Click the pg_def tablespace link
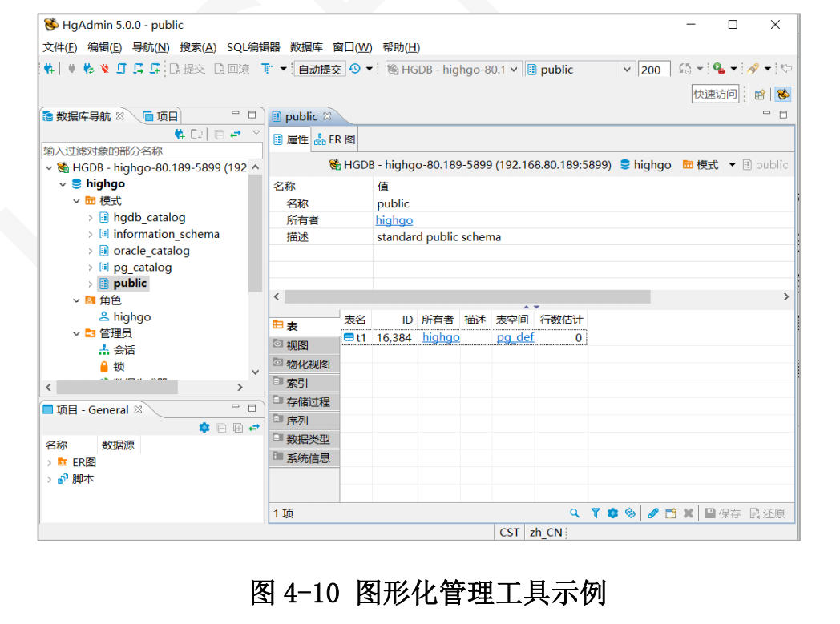This screenshot has height=624, width=840. [x=515, y=337]
